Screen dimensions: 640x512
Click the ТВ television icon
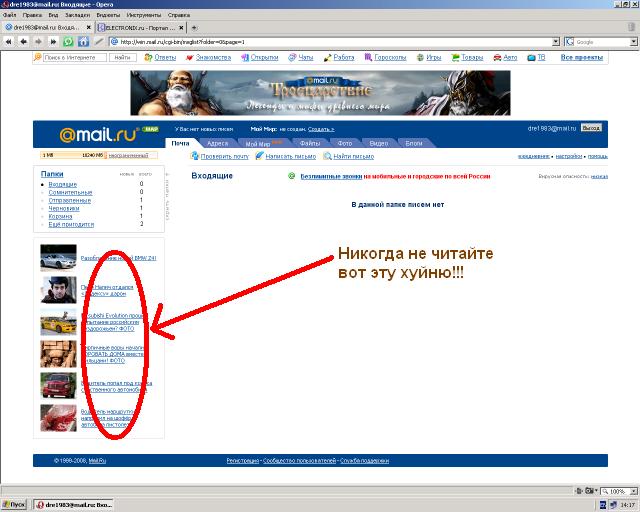click(x=531, y=58)
